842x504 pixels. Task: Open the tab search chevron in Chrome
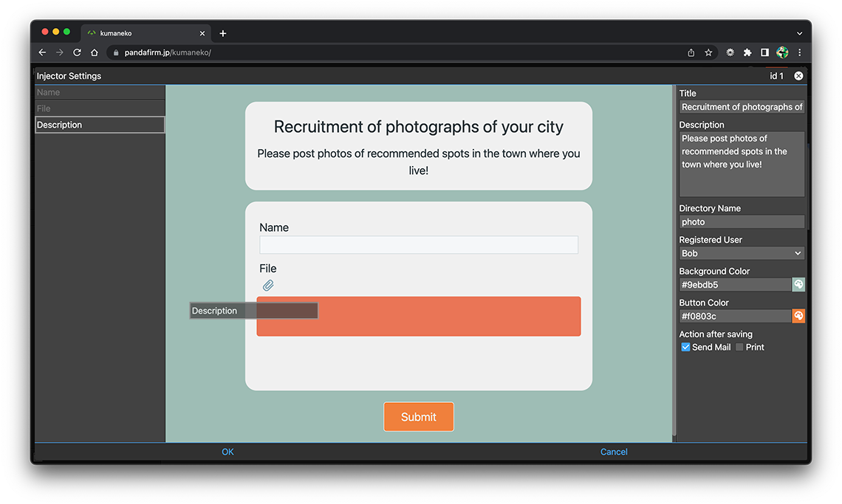[799, 33]
